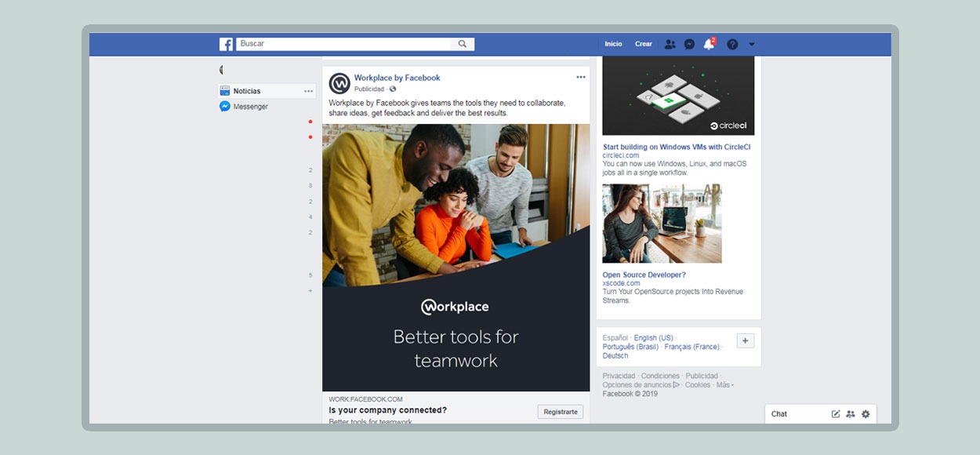Click the "Is your company connected?" headline
The width and height of the screenshot is (980, 455).
tap(387, 410)
